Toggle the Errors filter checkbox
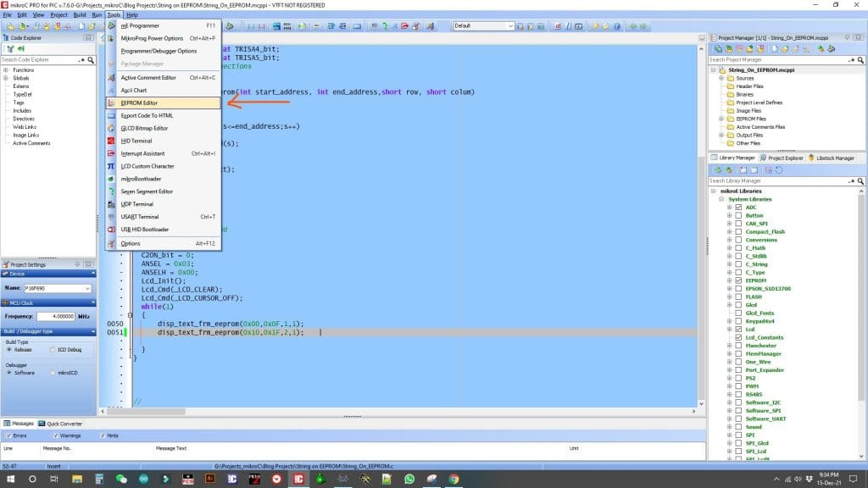This screenshot has width=868, height=488. (x=8, y=436)
